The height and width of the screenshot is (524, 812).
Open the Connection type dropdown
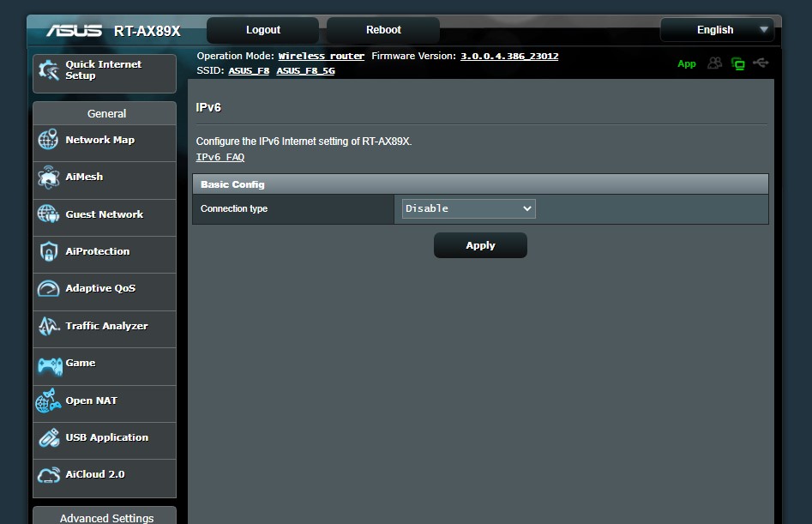(469, 208)
